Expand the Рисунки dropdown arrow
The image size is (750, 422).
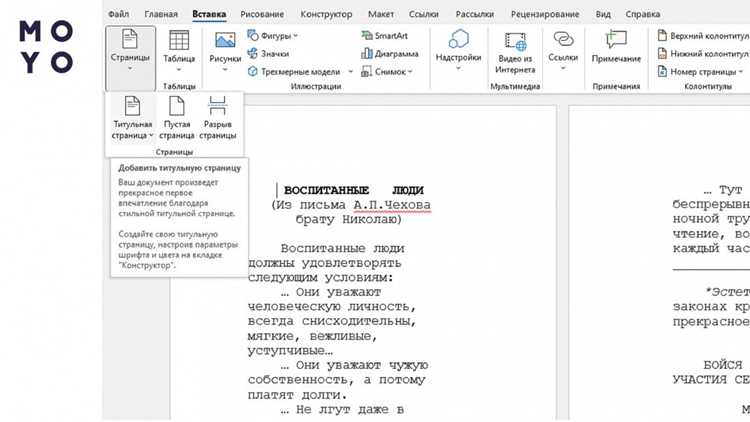click(x=225, y=70)
